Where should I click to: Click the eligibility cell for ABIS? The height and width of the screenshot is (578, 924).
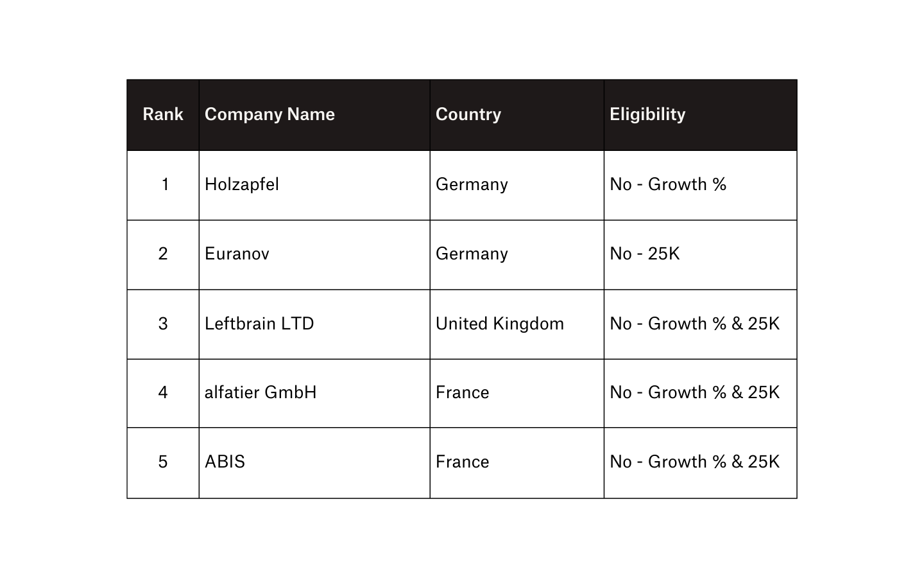point(694,462)
